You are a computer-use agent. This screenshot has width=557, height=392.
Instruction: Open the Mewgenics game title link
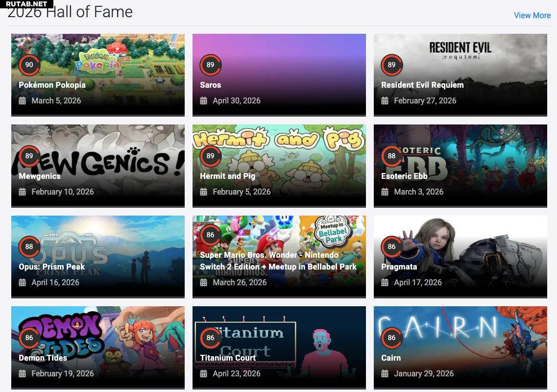click(x=39, y=176)
